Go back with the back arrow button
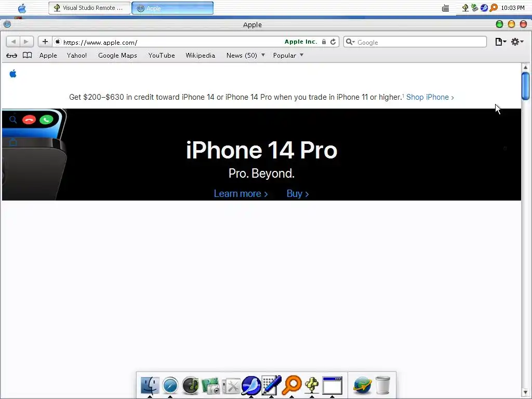This screenshot has width=532, height=399. pos(13,42)
